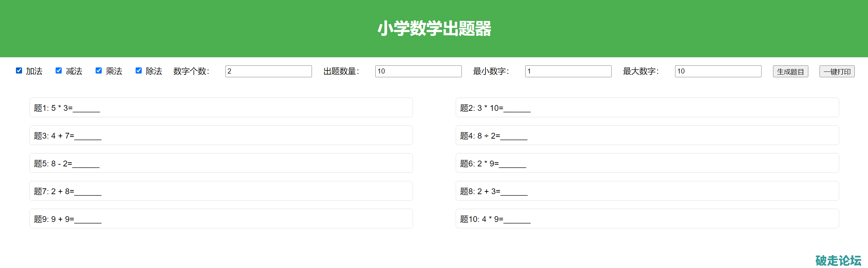This screenshot has height=268, width=868.
Task: Disable the 乘法 checkbox
Action: coord(99,70)
